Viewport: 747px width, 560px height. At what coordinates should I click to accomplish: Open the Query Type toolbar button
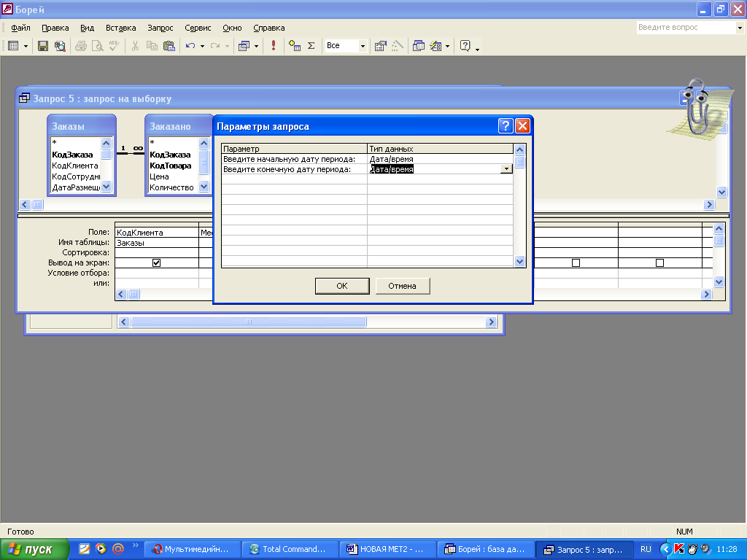point(244,46)
